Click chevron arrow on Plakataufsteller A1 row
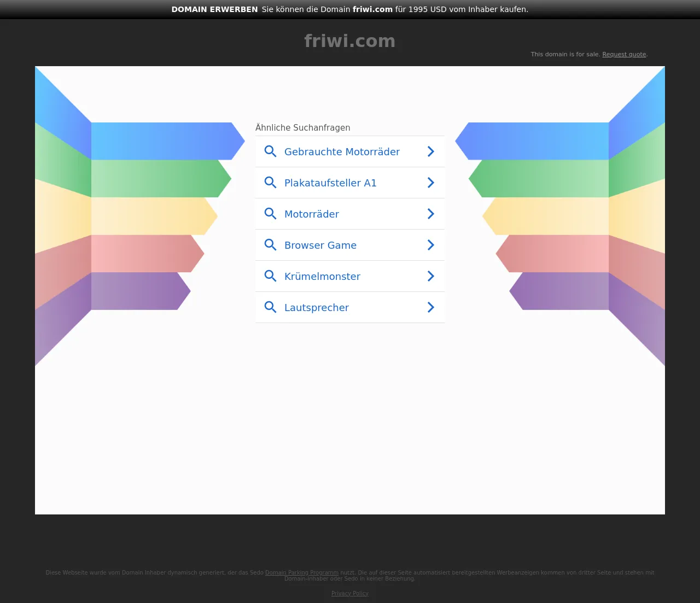This screenshot has width=700, height=603. [x=431, y=183]
